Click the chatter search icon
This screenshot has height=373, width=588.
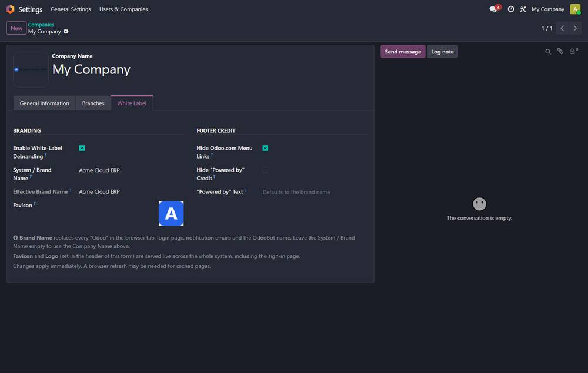(548, 52)
